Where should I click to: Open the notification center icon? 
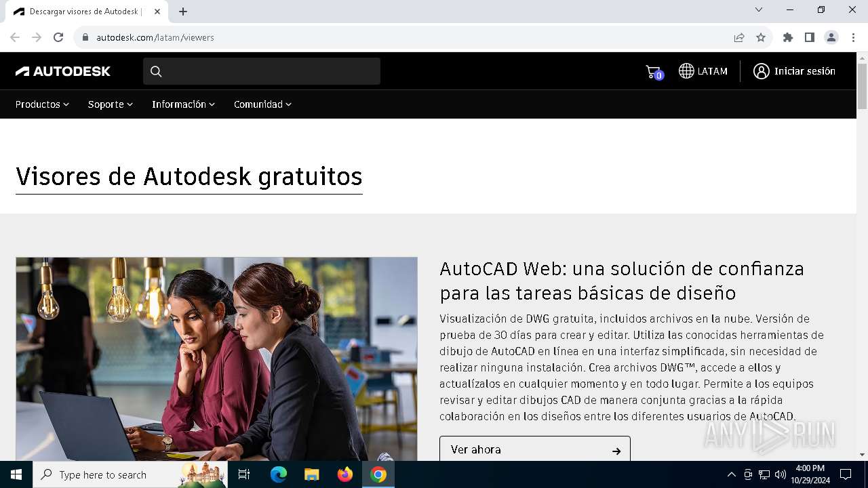(x=846, y=474)
